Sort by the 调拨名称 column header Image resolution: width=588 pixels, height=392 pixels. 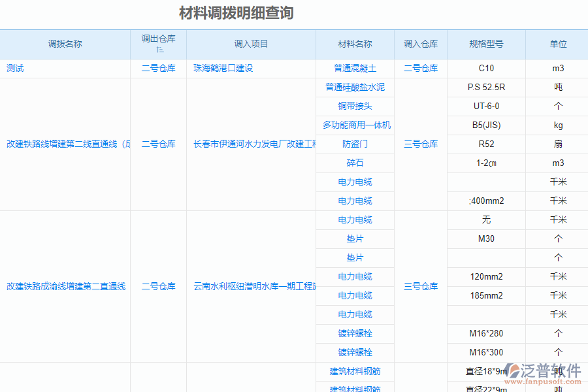65,44
